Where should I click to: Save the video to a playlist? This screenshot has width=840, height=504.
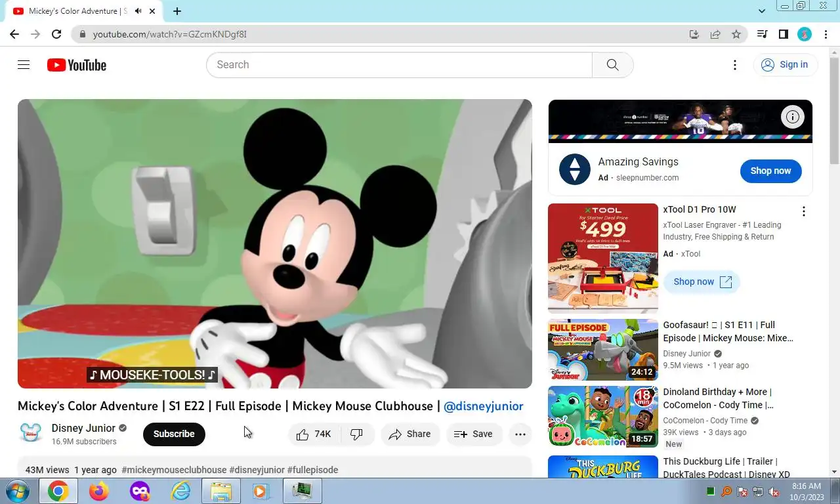click(x=474, y=434)
